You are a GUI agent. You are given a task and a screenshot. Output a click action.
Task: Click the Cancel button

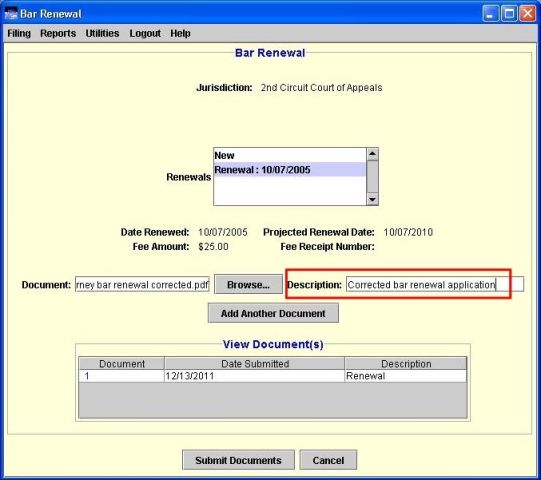[x=328, y=460]
